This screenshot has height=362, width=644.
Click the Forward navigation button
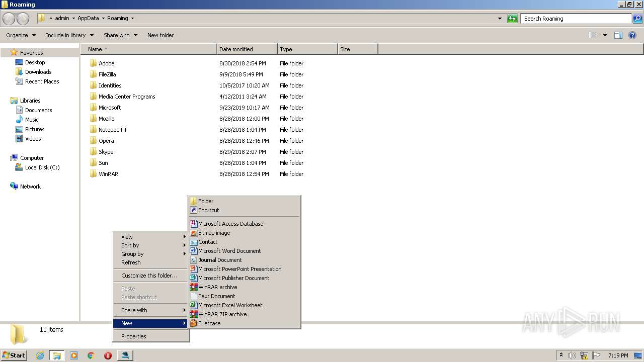(x=23, y=19)
